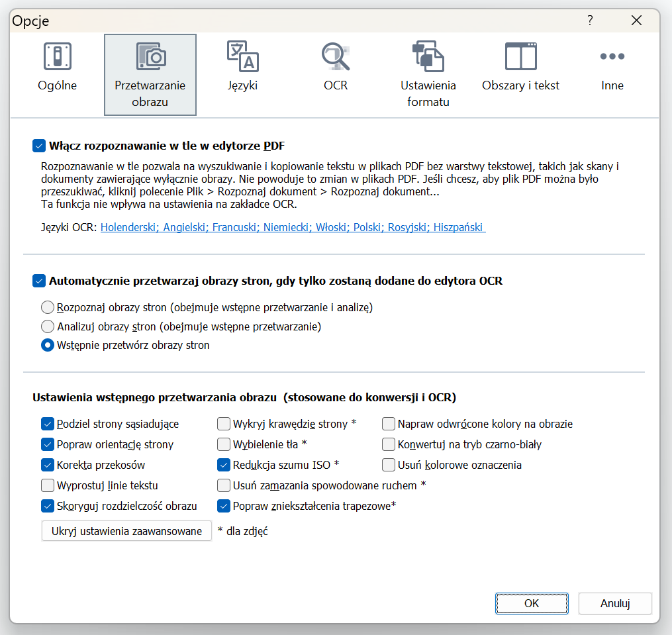The width and height of the screenshot is (672, 635).
Task: Enable Wykryj krawędzie strony checkbox
Action: coord(224,424)
